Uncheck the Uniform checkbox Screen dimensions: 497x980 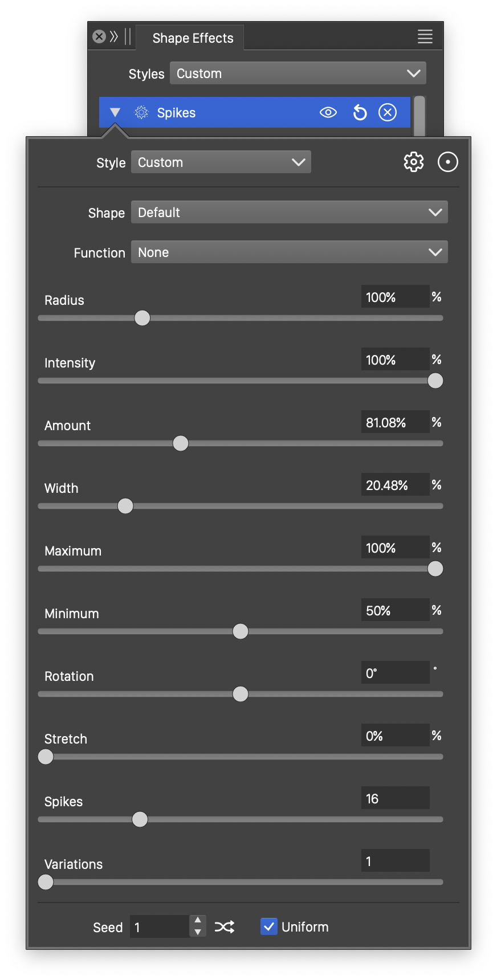pos(269,927)
